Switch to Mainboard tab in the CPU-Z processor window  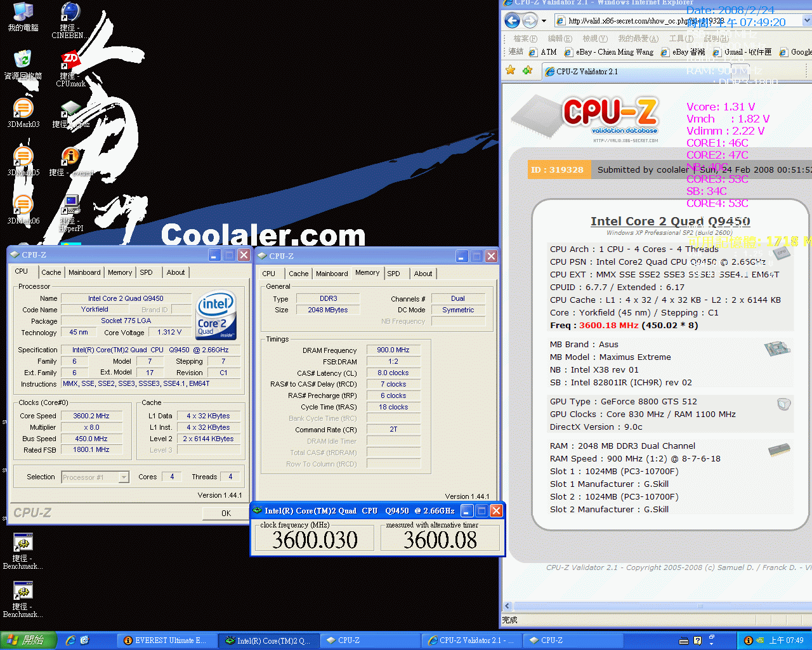pyautogui.click(x=84, y=272)
